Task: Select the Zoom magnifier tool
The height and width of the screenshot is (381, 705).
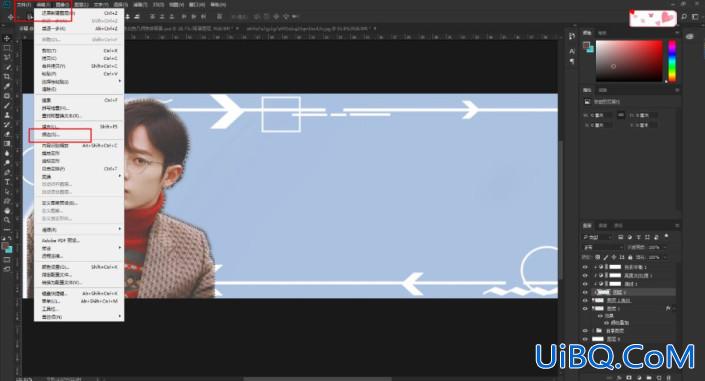Action: [x=7, y=220]
